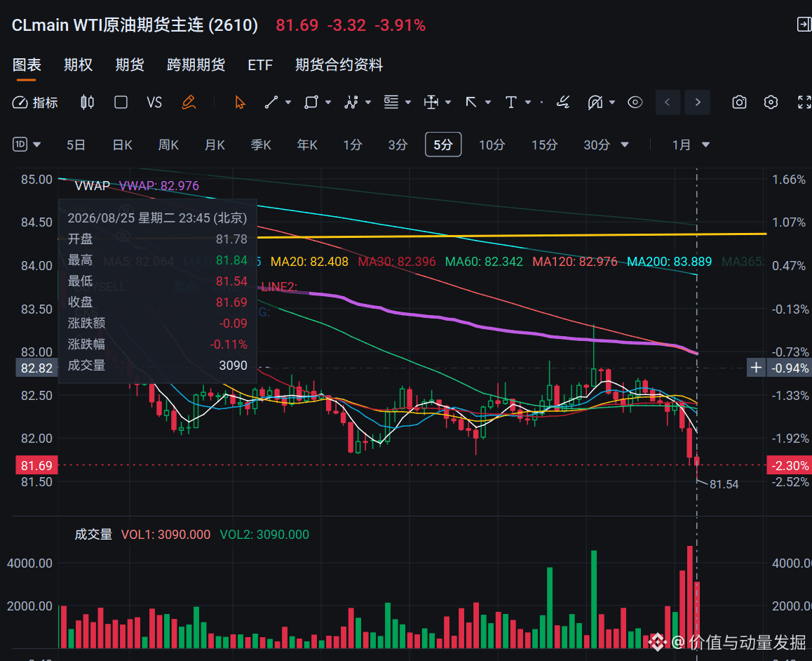Expand the pattern tool dropdown arrow
The height and width of the screenshot is (661, 812).
coord(368,102)
